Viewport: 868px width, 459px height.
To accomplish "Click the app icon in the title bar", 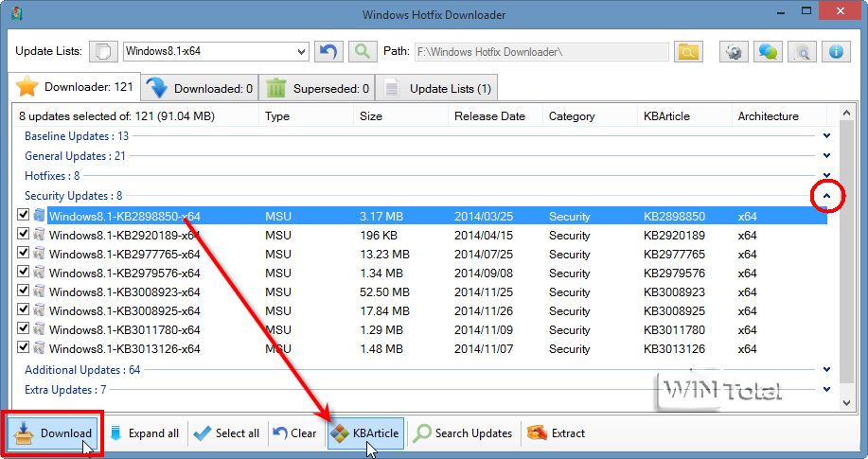I will pos(17,13).
